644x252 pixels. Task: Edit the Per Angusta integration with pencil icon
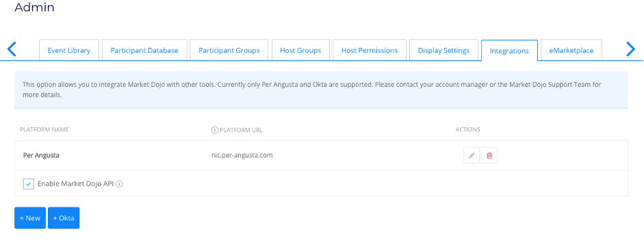[x=472, y=156]
